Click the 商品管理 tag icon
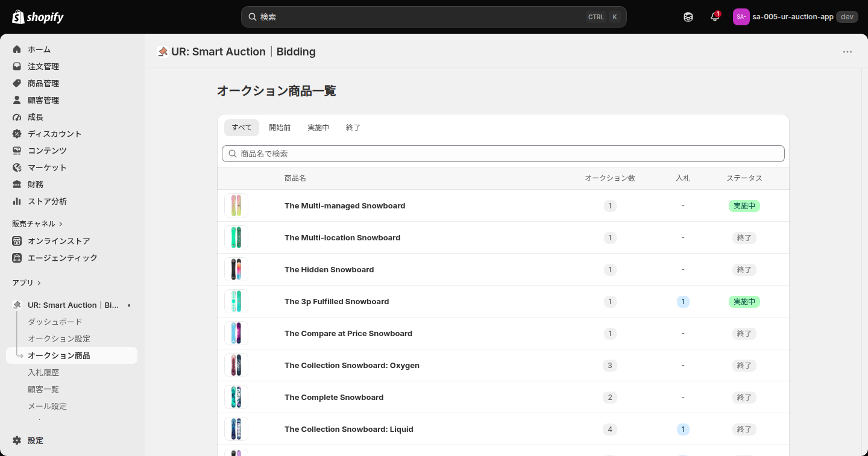This screenshot has height=456, width=868. click(x=17, y=83)
